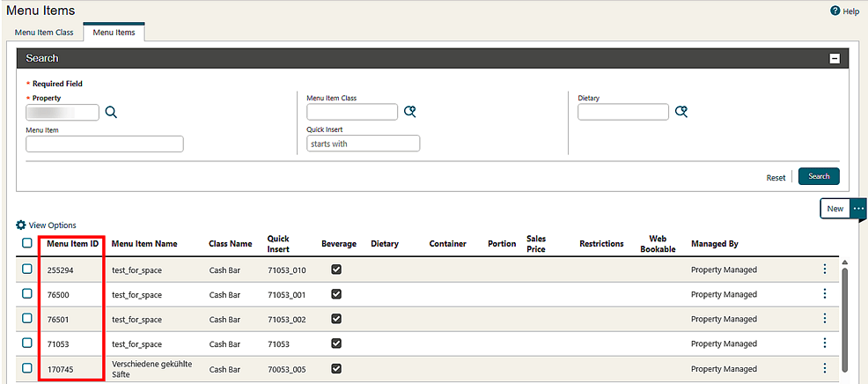Click Menu Item ID 255294 cell
The width and height of the screenshot is (868, 384).
coord(61,270)
